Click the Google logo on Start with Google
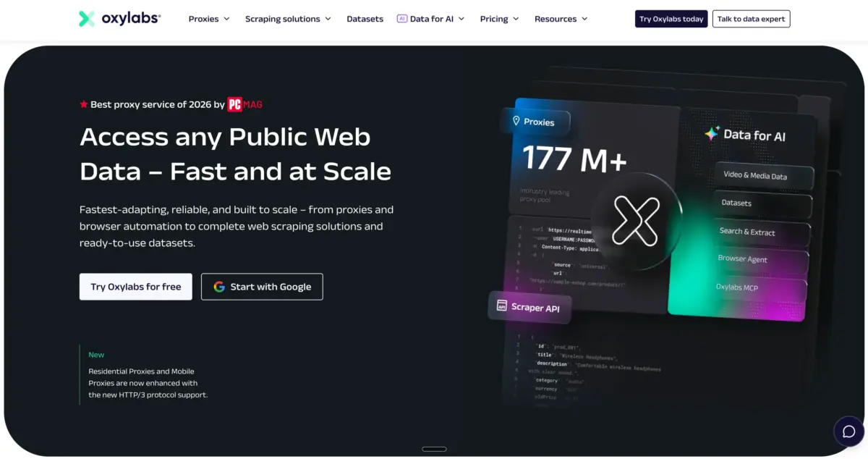Viewport: 868px width, 459px height. click(x=219, y=287)
